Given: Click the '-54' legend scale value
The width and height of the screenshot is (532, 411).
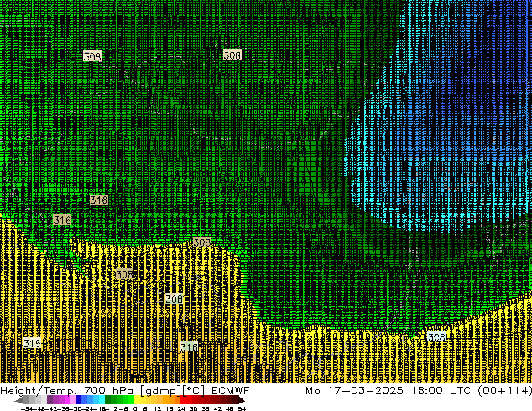Looking at the screenshot, I should 26,408.
